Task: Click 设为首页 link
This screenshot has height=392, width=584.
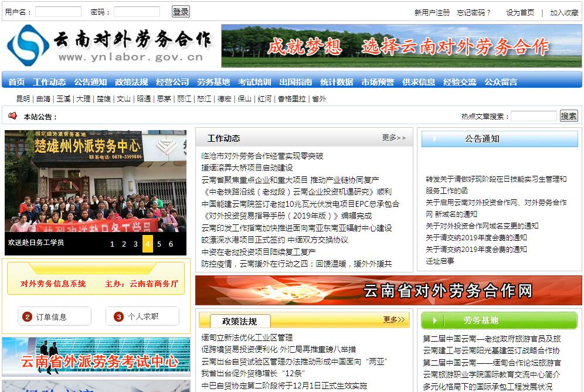Action: point(520,13)
